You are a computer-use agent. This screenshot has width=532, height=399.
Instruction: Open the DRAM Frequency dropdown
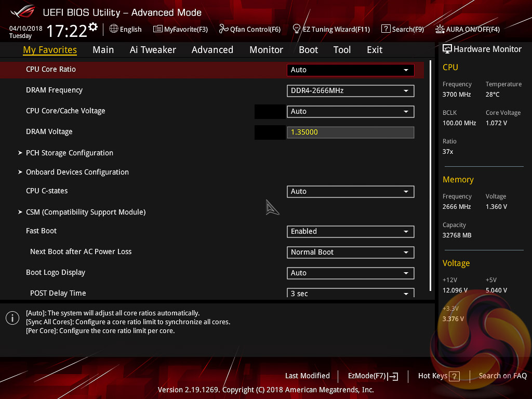click(x=351, y=90)
